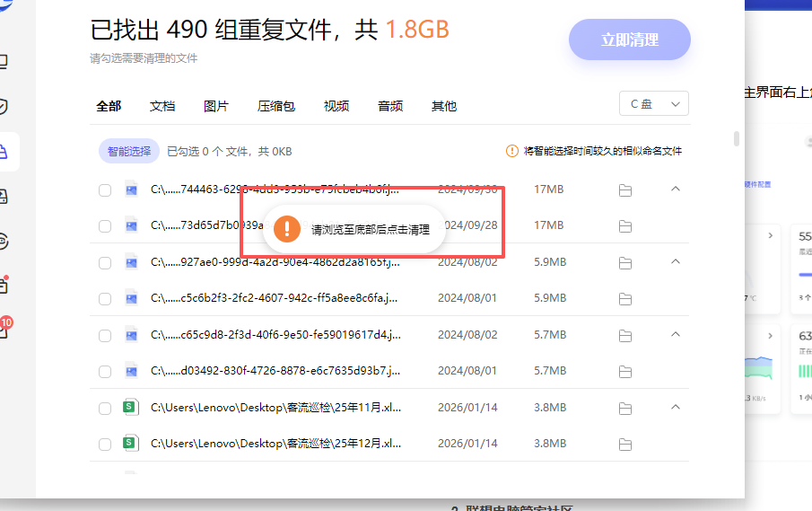Image resolution: width=812 pixels, height=511 pixels.
Task: Switch to the 图片 tab
Action: (x=216, y=106)
